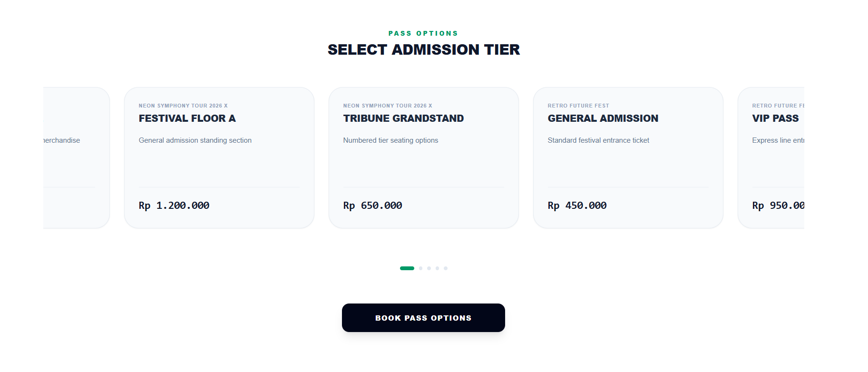Pick the Tribune Grandstand tier title

[x=403, y=118]
